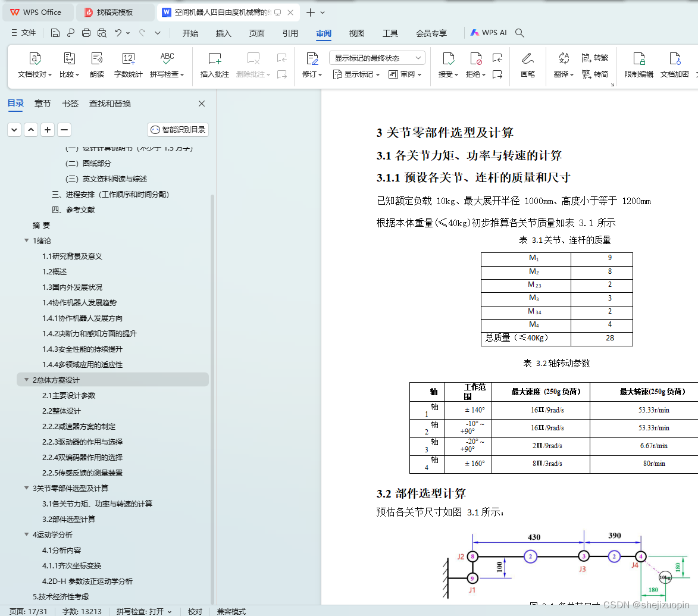Click the up chevron button in outline
The width and height of the screenshot is (698, 616).
[x=31, y=130]
